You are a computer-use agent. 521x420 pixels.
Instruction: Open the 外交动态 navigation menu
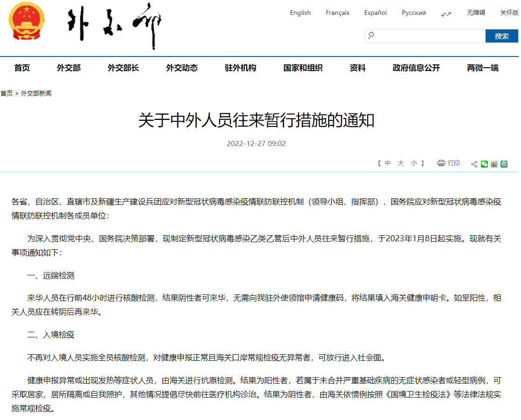[x=182, y=68]
